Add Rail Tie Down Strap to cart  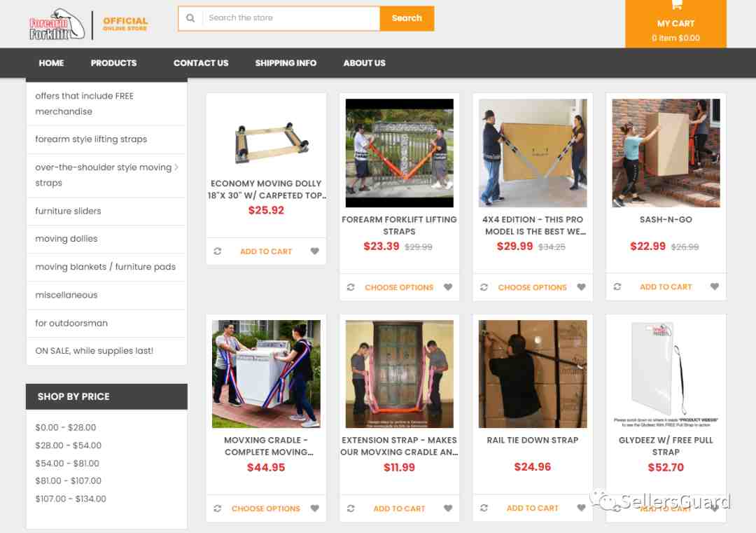point(532,508)
